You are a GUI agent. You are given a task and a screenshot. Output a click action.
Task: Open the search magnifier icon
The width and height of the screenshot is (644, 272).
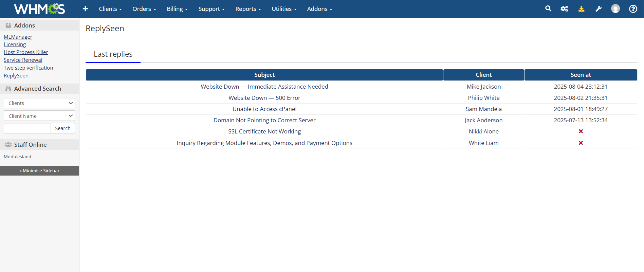[x=548, y=8]
